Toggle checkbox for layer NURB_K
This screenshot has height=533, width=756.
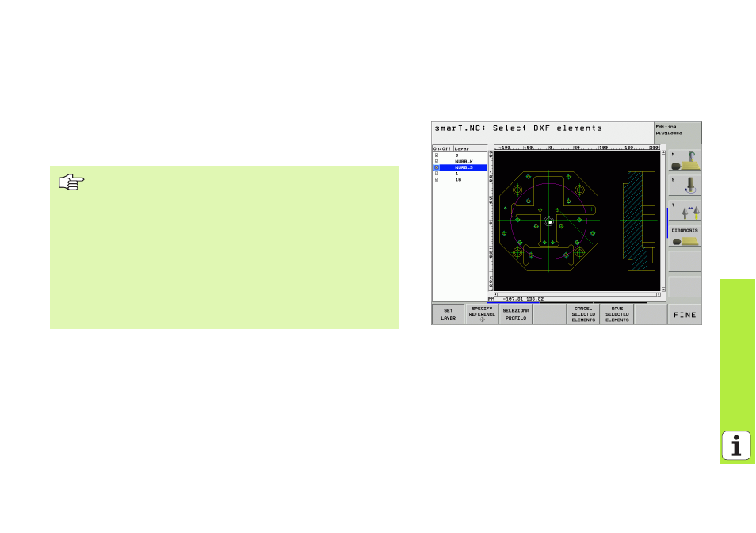click(x=437, y=161)
